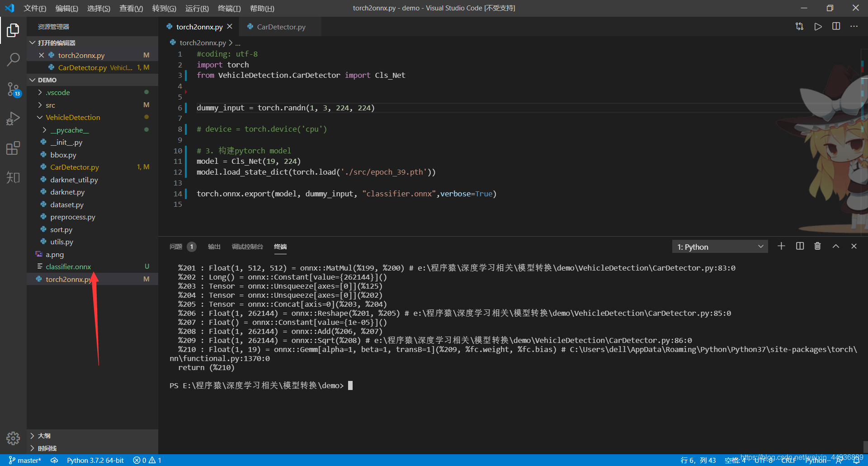Viewport: 868px width, 466px height.
Task: Switch to the 调试控制台 debug console tab
Action: 247,247
